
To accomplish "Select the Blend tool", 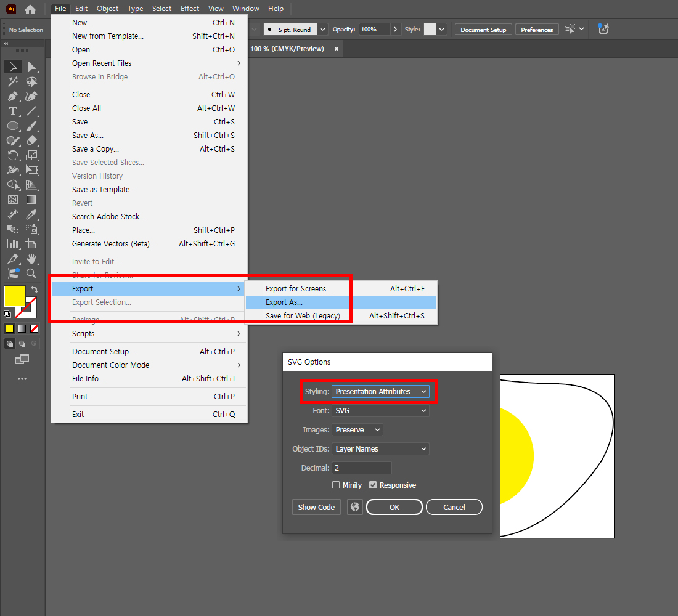I will point(13,229).
